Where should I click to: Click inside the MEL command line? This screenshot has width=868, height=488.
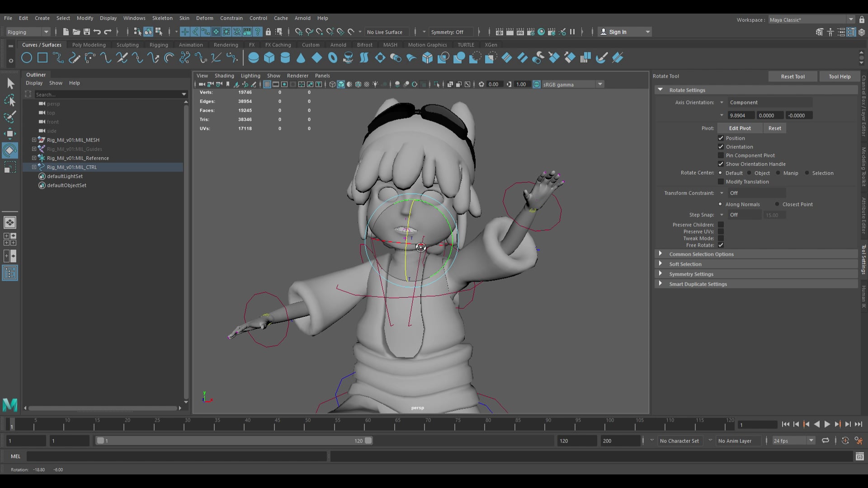[x=176, y=457]
